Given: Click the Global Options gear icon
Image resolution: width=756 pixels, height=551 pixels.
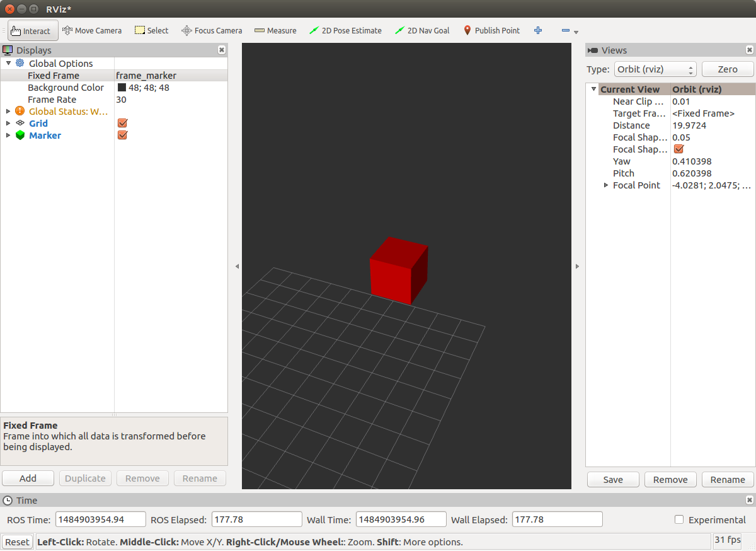Looking at the screenshot, I should click(20, 63).
